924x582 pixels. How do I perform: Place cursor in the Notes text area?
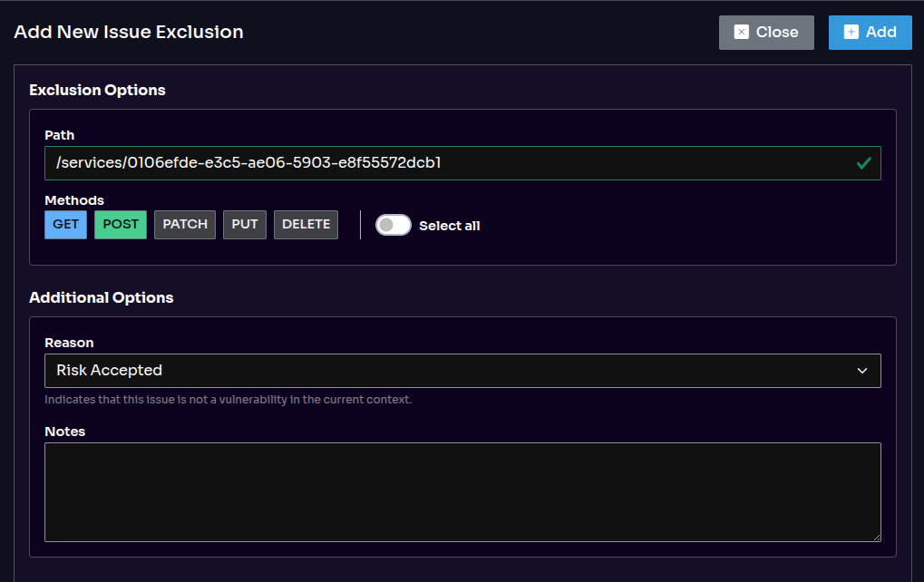462,491
